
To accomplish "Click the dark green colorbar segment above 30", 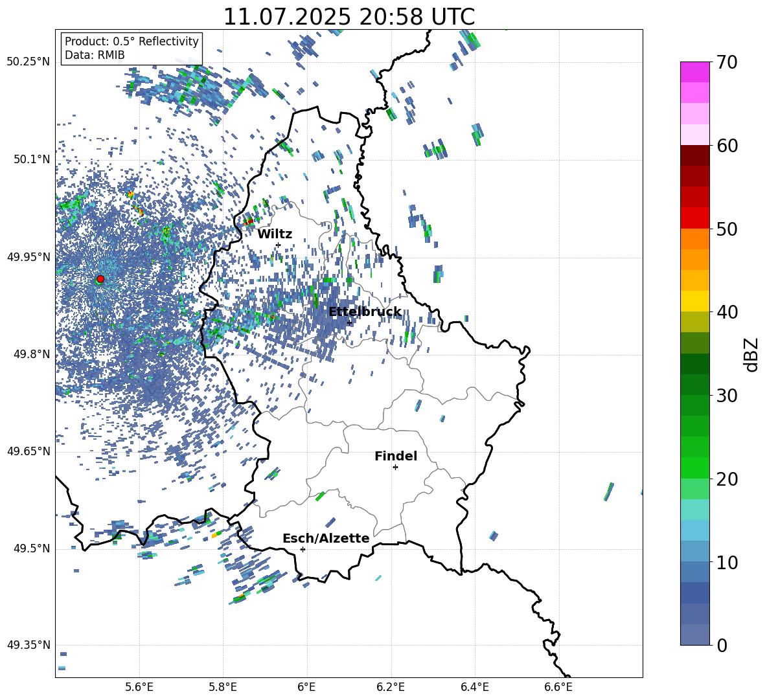I will [x=694, y=385].
